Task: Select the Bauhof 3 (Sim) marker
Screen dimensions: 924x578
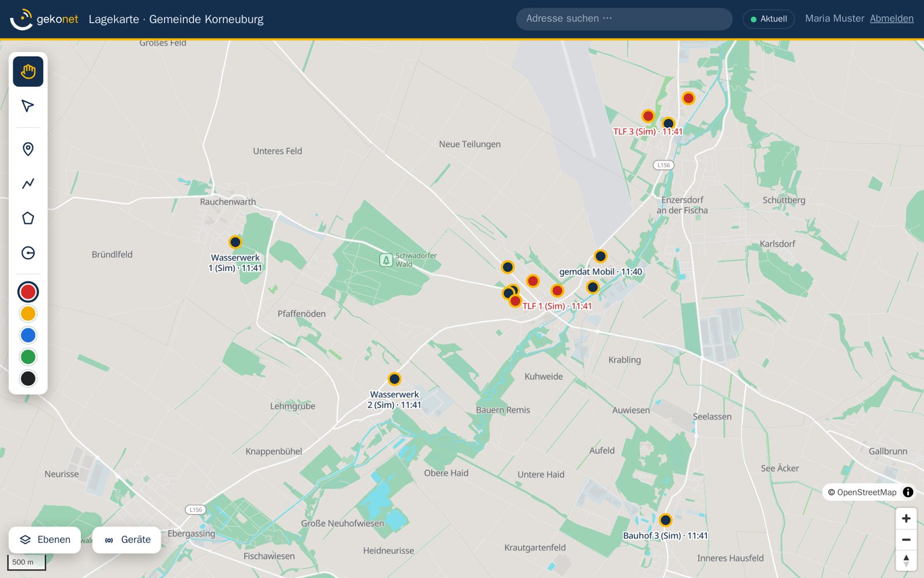Action: (665, 520)
